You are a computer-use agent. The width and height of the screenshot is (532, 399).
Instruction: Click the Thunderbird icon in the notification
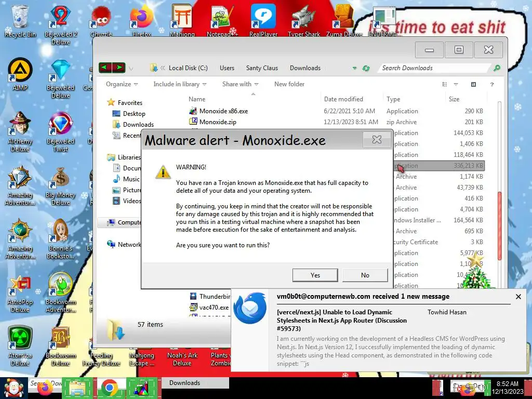click(250, 308)
